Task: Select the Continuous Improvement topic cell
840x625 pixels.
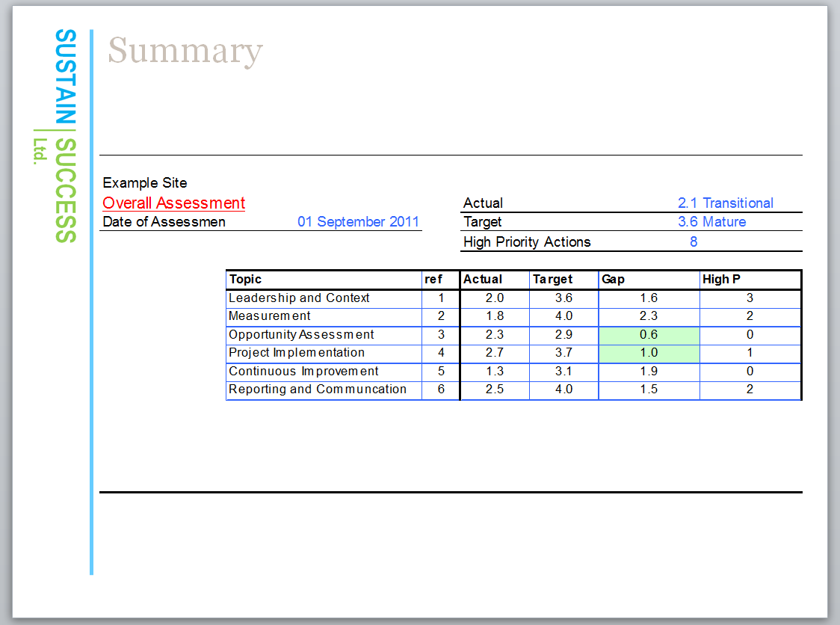Action: tap(303, 372)
